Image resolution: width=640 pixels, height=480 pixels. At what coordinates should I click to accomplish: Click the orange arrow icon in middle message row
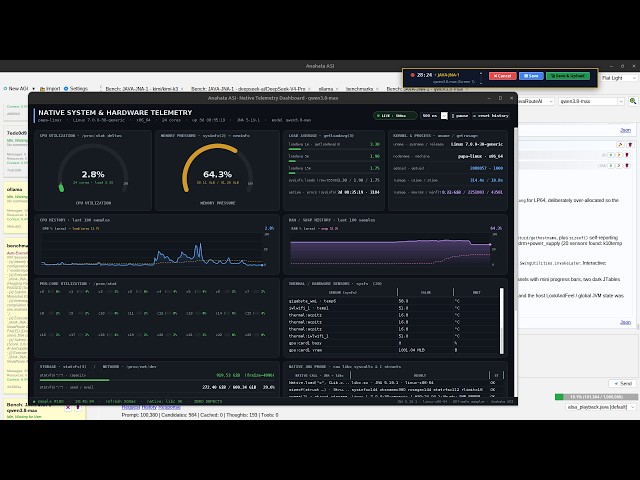tap(619, 155)
